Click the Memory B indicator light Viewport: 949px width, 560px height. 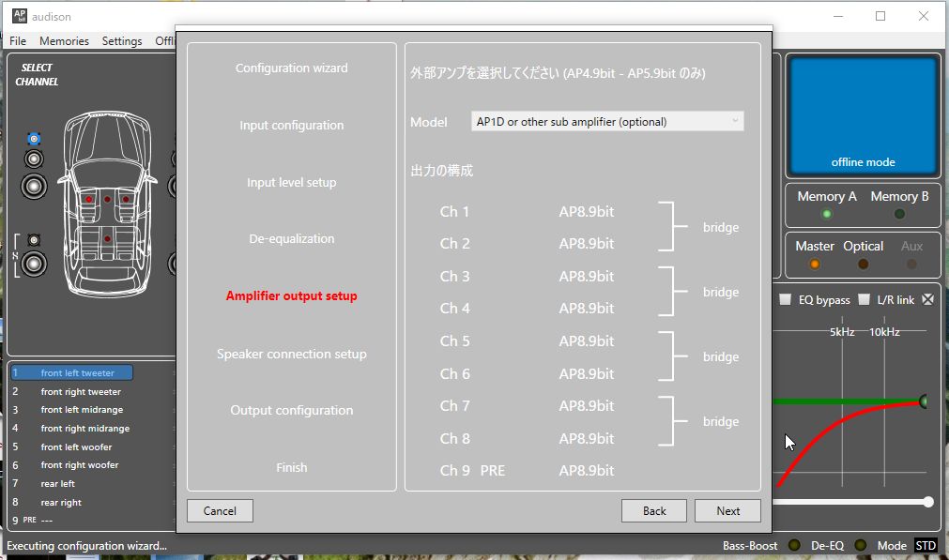pos(899,214)
